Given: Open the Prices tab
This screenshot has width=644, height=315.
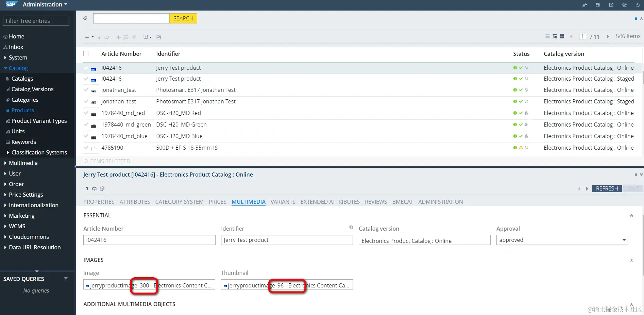Looking at the screenshot, I should coord(218,202).
